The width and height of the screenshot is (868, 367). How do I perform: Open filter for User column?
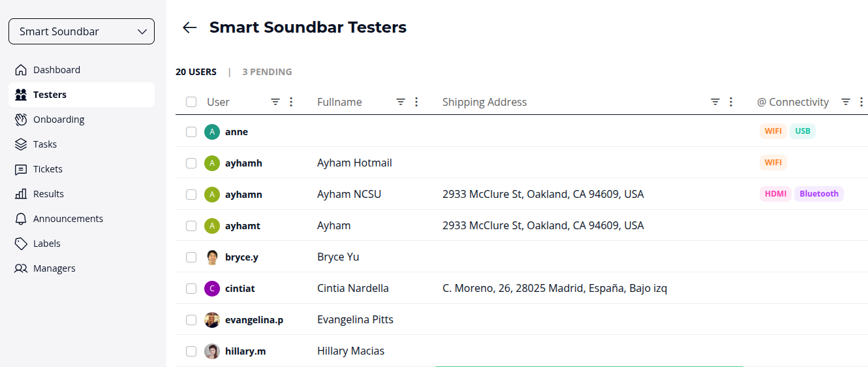coord(275,102)
